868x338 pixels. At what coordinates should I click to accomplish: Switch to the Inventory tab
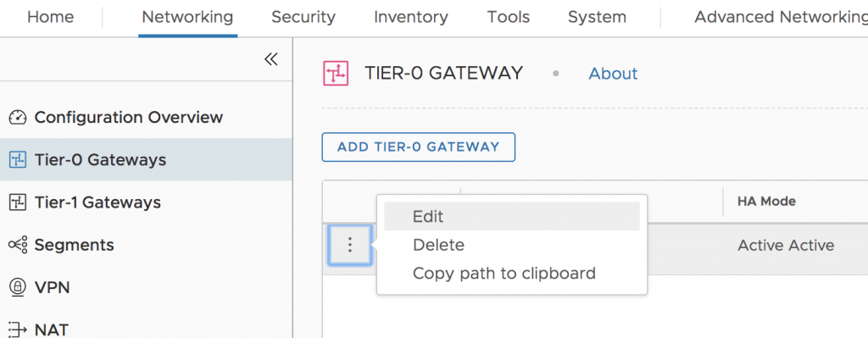411,17
